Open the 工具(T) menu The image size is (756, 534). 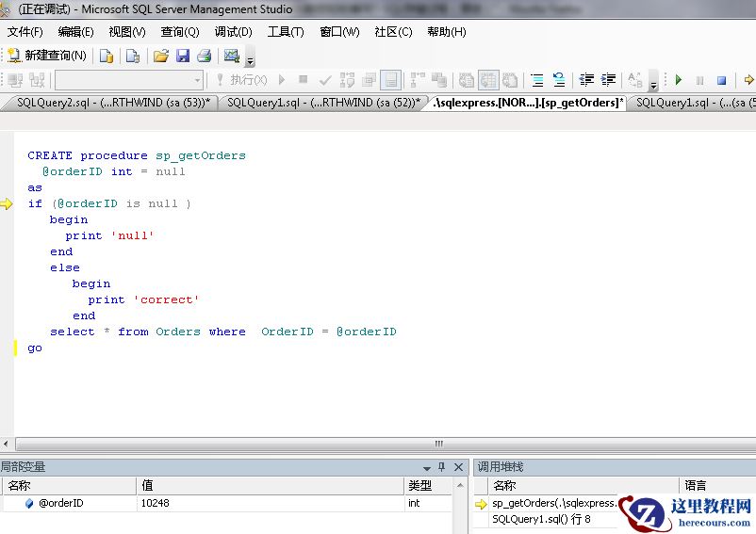pos(286,32)
